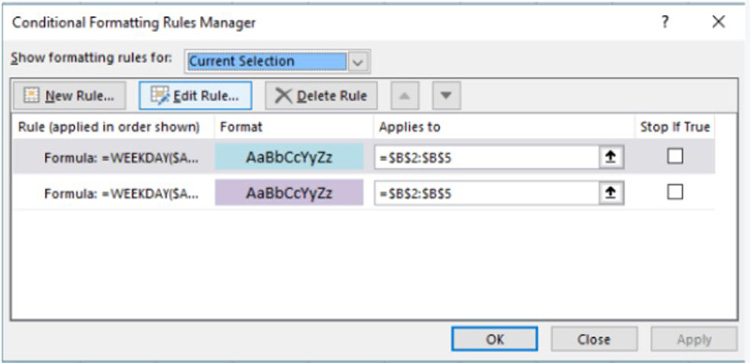The height and width of the screenshot is (363, 750).
Task: Collapse dialog via first rule's range selector icon
Action: (611, 158)
